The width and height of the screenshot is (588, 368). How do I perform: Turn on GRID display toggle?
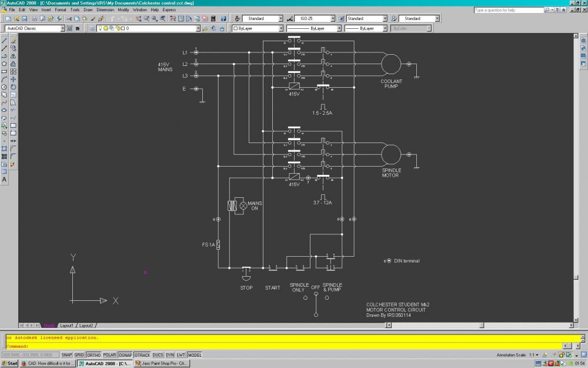(x=79, y=355)
